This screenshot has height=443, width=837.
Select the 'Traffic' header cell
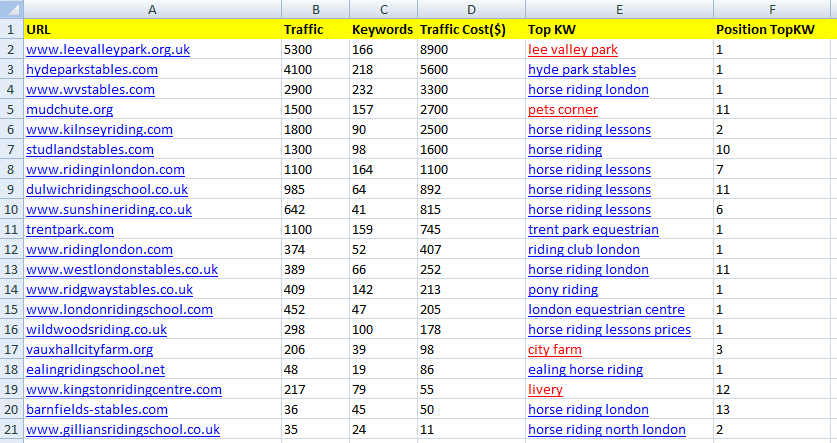pos(315,29)
